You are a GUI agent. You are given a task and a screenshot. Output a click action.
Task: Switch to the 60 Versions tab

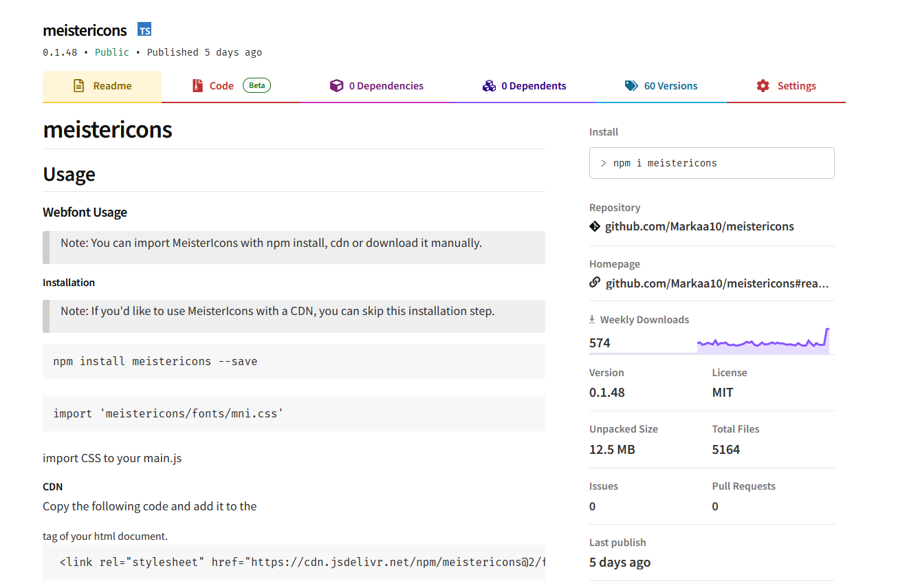click(670, 86)
